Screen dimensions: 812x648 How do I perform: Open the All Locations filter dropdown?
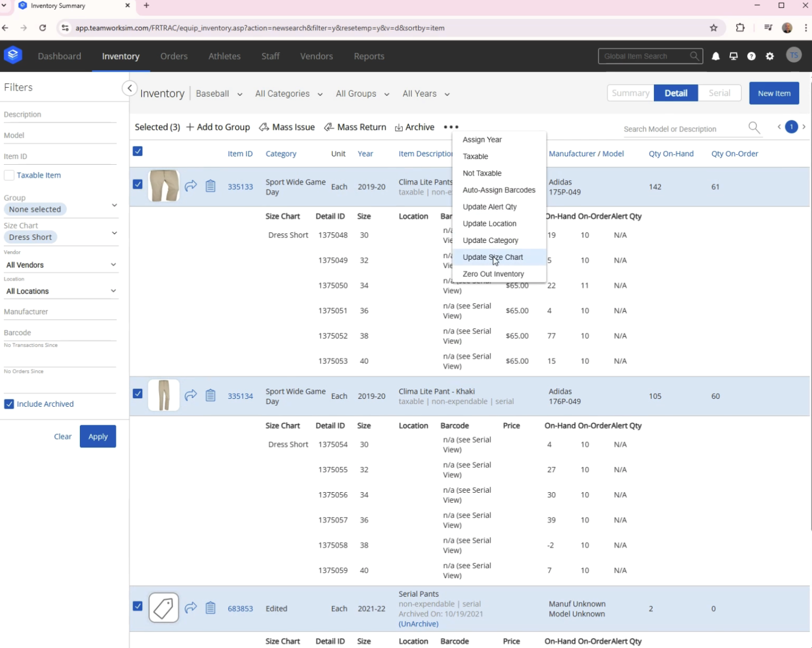tap(61, 291)
